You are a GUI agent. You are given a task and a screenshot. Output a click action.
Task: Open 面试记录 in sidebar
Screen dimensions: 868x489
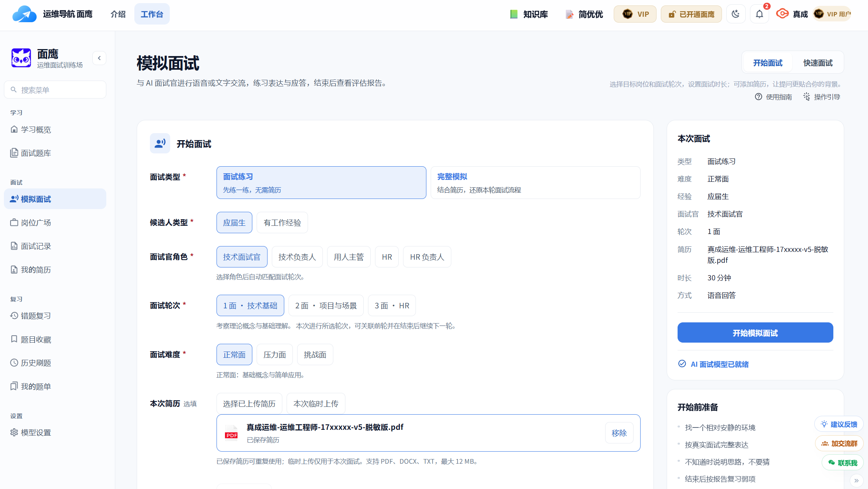[55, 246]
